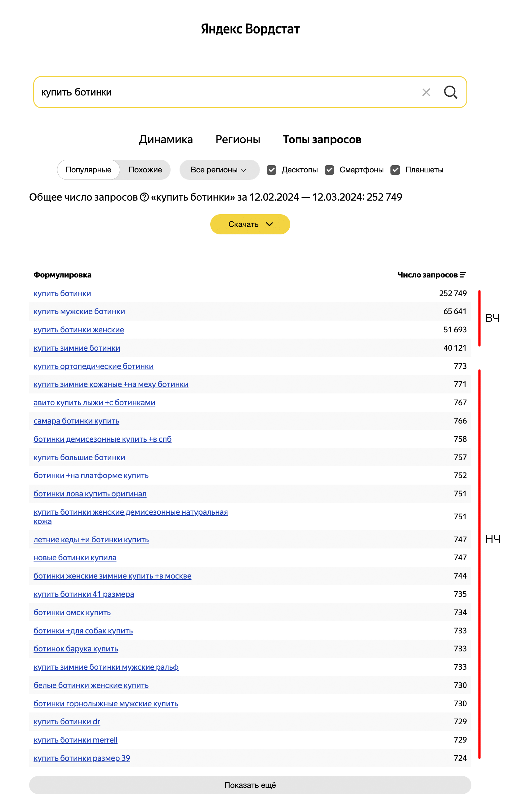The width and height of the screenshot is (521, 812).
Task: Click the 724 request count
Action: (x=460, y=758)
